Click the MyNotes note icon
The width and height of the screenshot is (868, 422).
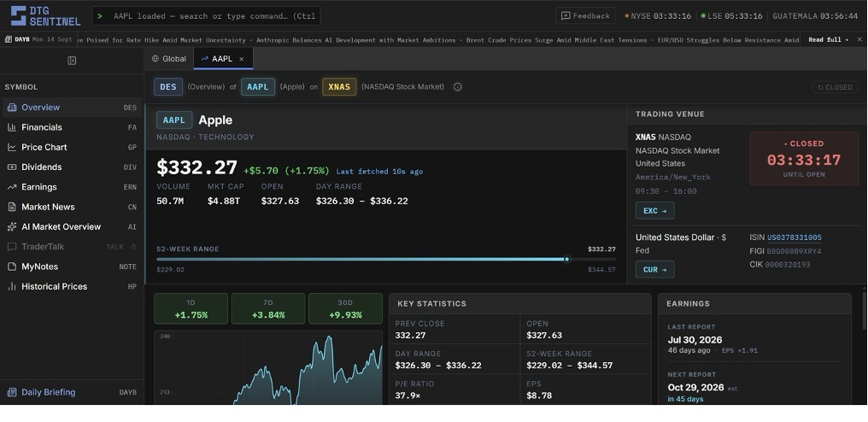12,267
